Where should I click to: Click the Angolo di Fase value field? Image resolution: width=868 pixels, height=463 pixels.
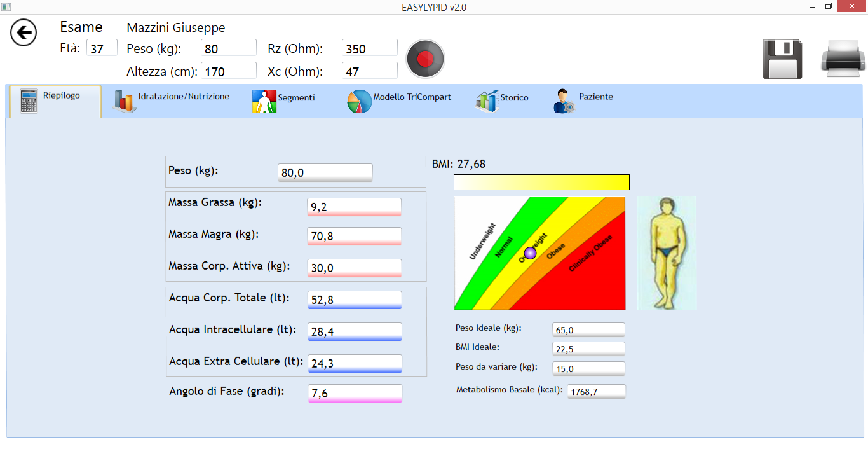coord(355,393)
